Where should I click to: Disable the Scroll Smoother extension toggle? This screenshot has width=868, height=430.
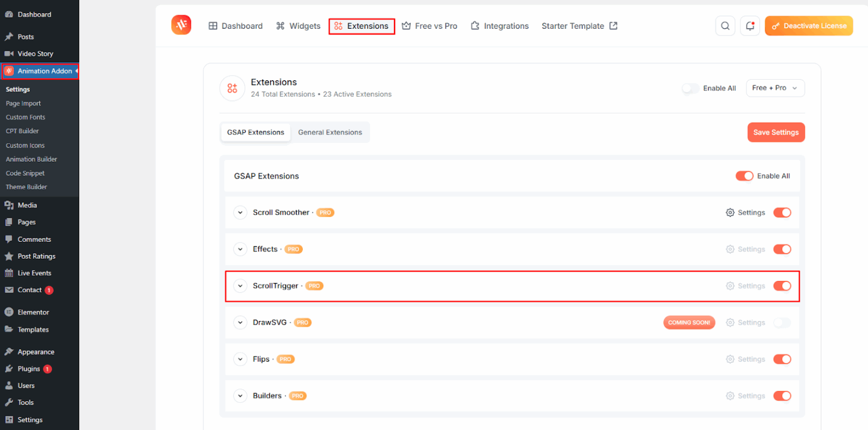782,212
